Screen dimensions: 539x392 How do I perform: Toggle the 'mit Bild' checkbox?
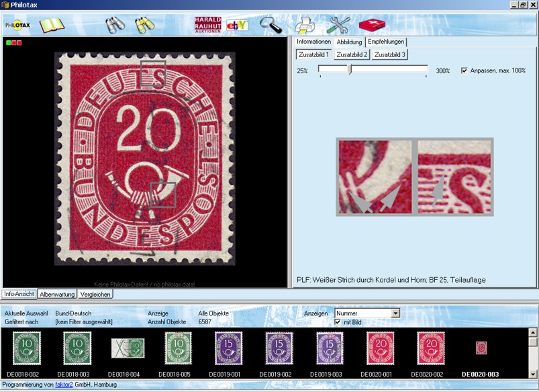[338, 322]
